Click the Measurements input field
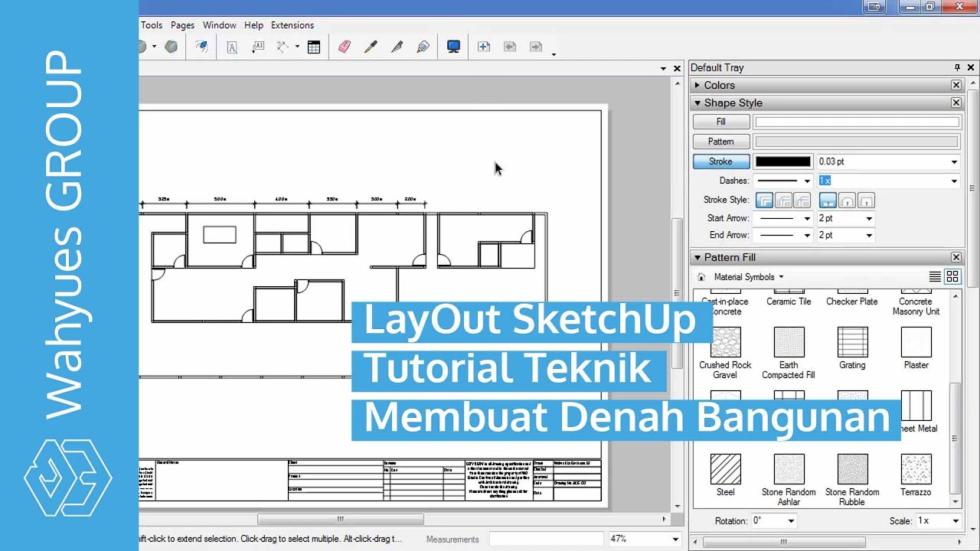The height and width of the screenshot is (551, 980). 547,539
